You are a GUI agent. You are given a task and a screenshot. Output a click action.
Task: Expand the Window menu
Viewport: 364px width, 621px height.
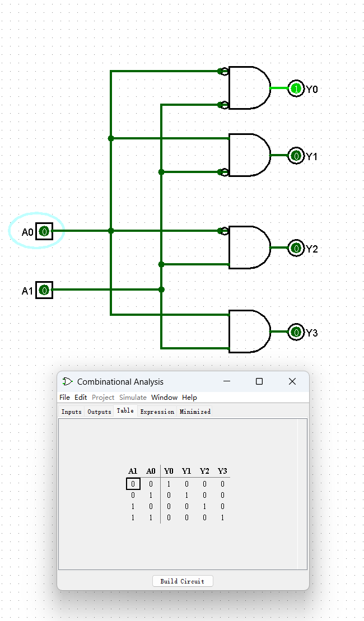pos(164,397)
